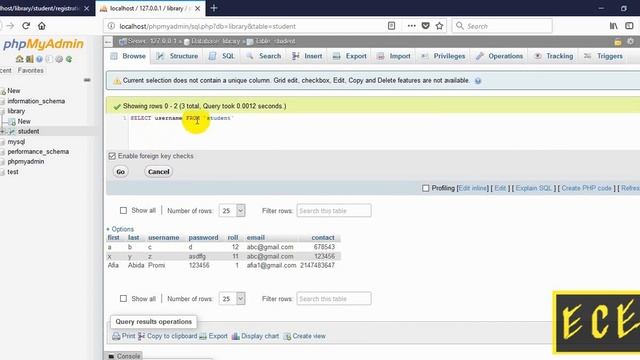
Task: Select the information_schema database in tree
Action: tap(36, 101)
